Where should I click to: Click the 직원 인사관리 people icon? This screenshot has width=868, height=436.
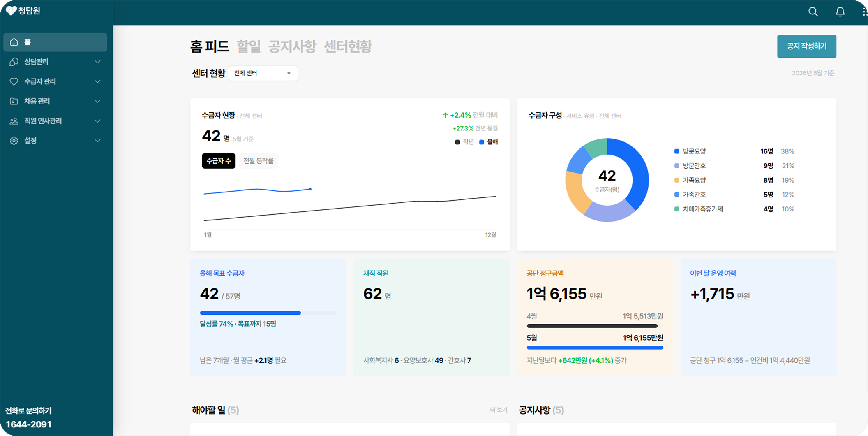tap(14, 121)
